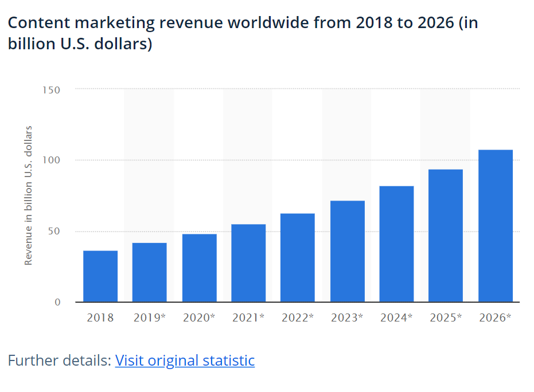534x392 pixels.
Task: Click the '2021*' x-axis label
Action: tap(248, 318)
